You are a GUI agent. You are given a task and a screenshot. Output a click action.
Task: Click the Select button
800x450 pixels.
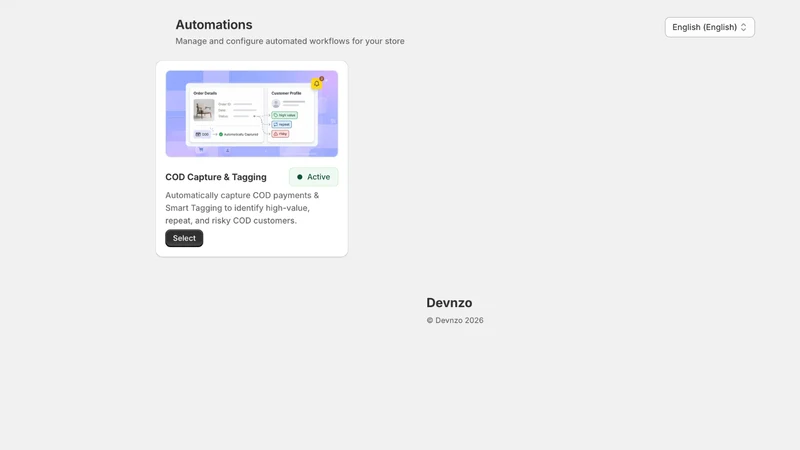click(x=184, y=238)
